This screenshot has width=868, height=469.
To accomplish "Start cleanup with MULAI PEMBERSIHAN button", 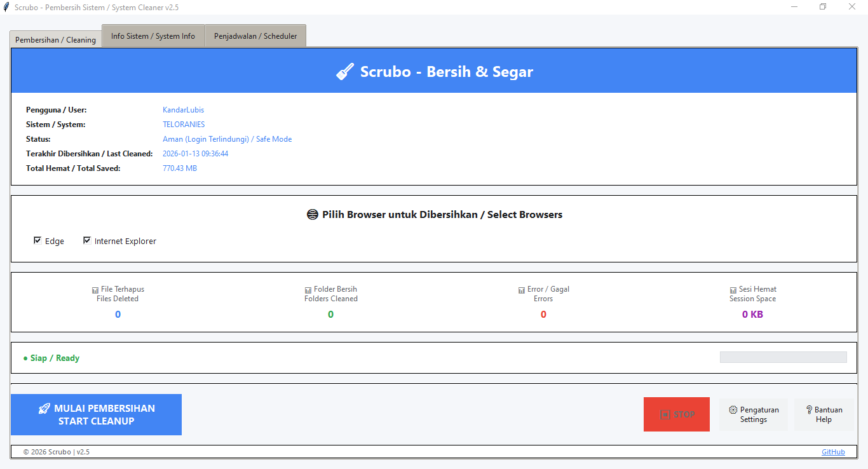I will click(x=96, y=414).
